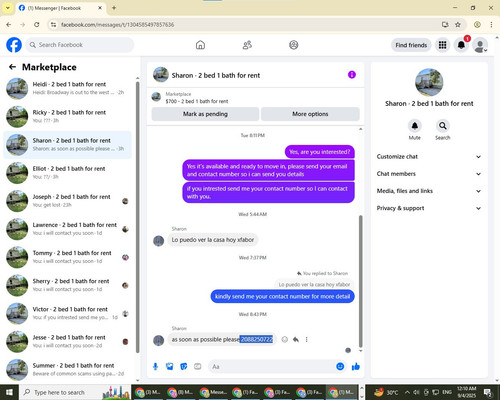Click the back arrow beside Marketplace
This screenshot has height=400, width=500.
(x=12, y=67)
